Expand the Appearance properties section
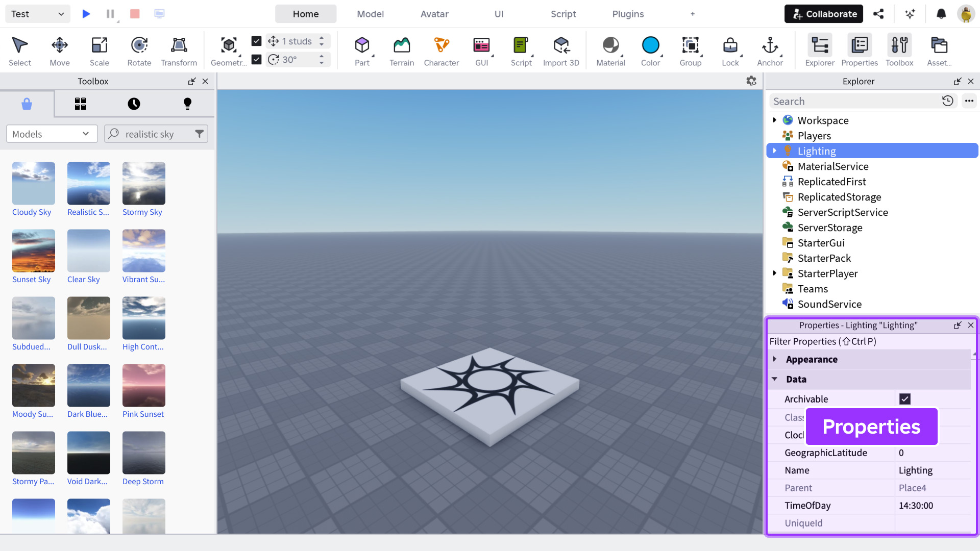The image size is (980, 551). point(774,359)
